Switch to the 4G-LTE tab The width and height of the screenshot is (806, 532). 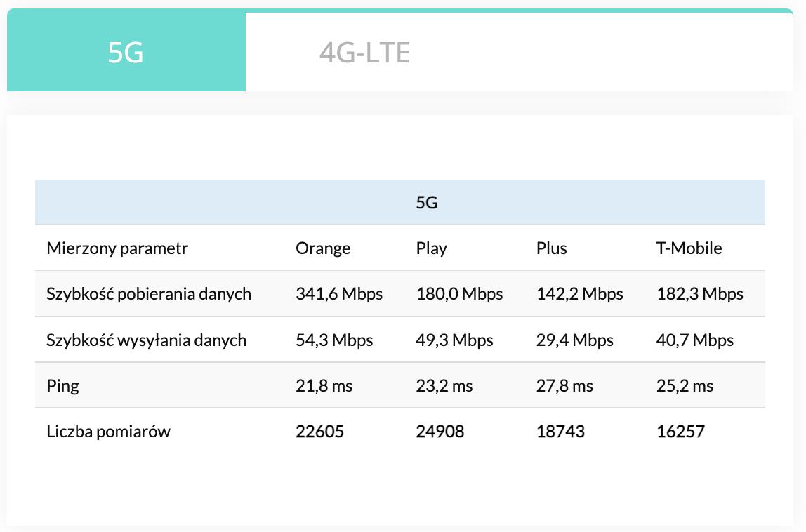click(364, 53)
